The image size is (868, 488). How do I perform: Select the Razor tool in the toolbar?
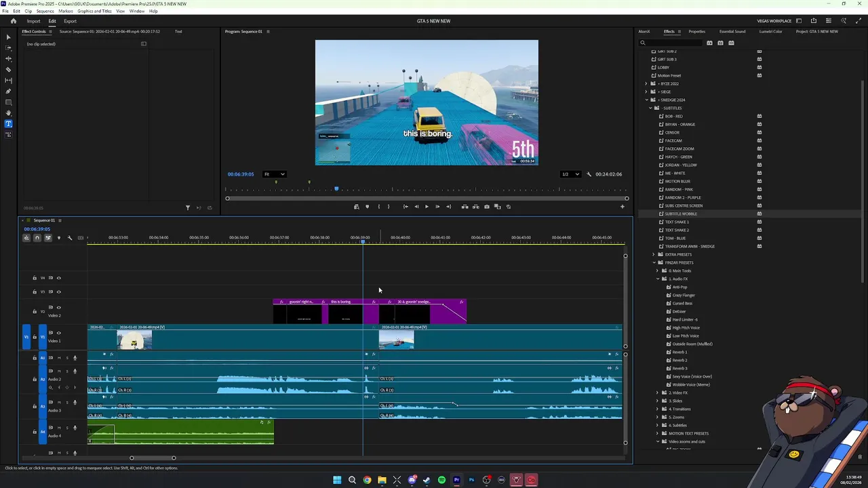[x=8, y=70]
